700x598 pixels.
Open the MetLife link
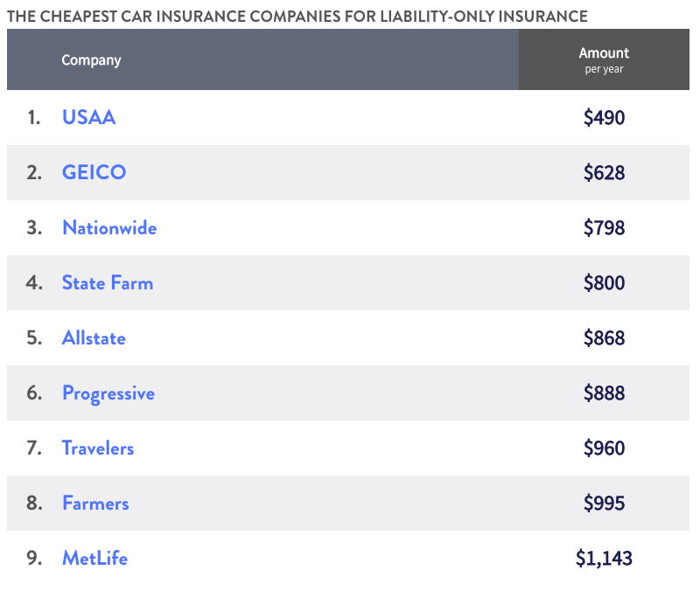pyautogui.click(x=94, y=558)
